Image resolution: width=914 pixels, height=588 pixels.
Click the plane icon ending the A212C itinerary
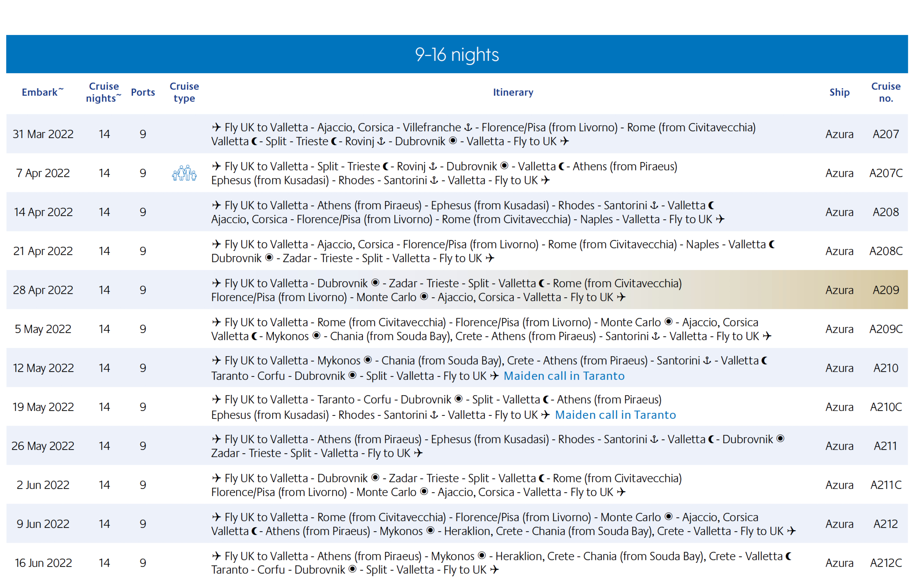[x=495, y=570]
